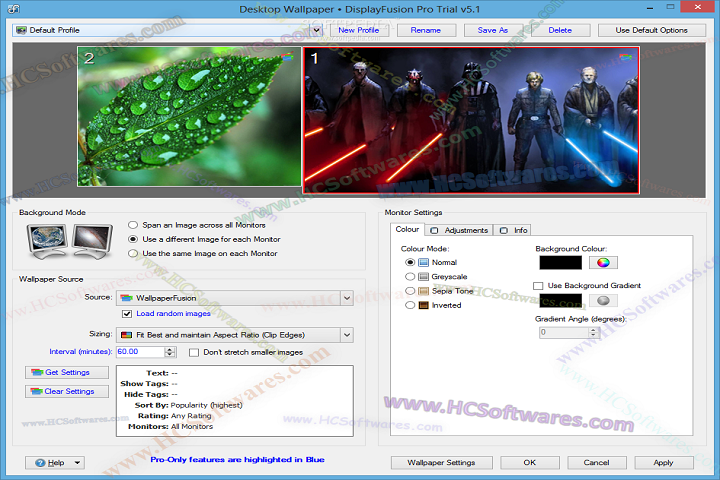This screenshot has width=720, height=480.
Task: Click the Greyscale colour mode icon
Action: coord(423,277)
